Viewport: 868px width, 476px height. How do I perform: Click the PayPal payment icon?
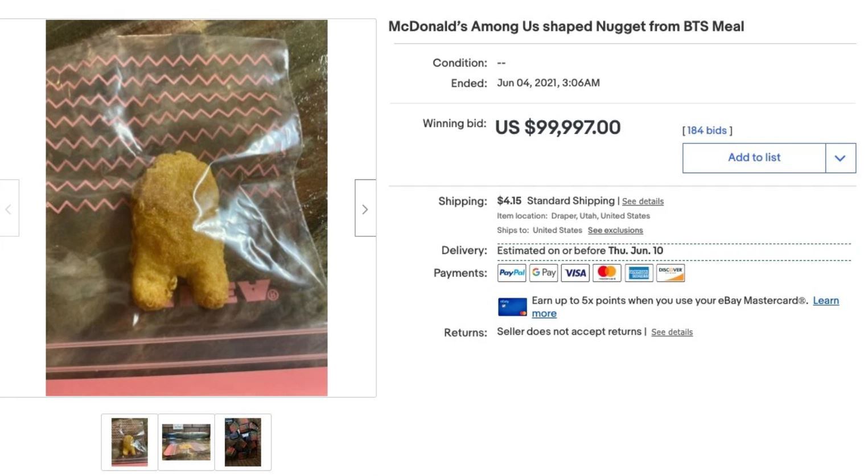point(511,273)
